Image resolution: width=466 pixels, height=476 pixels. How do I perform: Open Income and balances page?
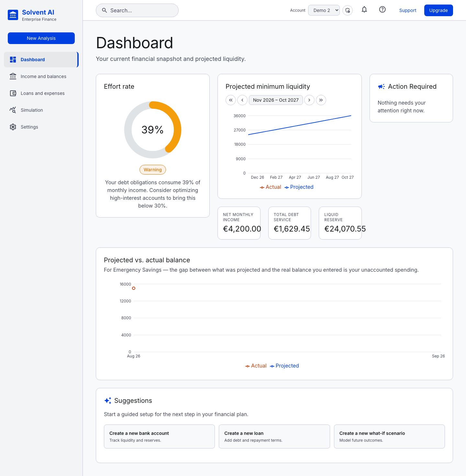click(x=41, y=76)
